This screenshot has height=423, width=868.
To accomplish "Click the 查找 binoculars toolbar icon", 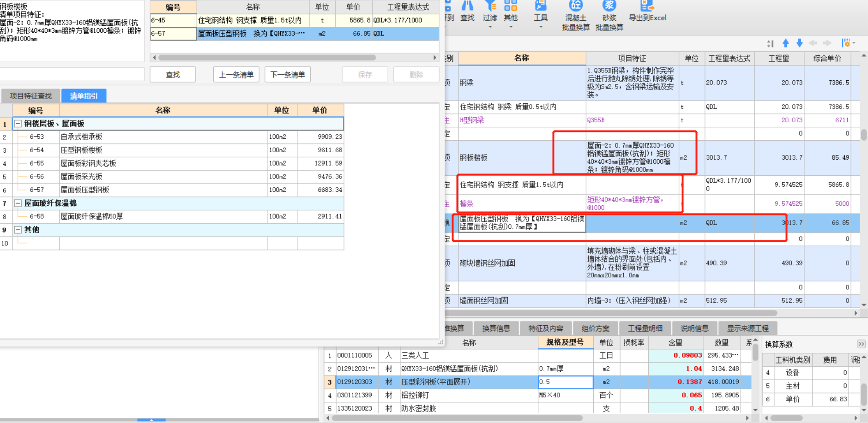I will click(467, 6).
